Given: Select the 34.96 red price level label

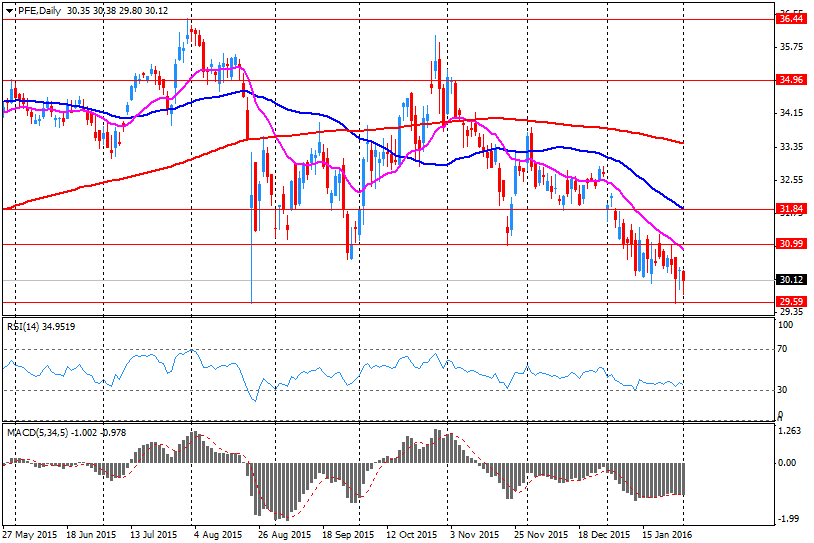Looking at the screenshot, I should pos(791,79).
